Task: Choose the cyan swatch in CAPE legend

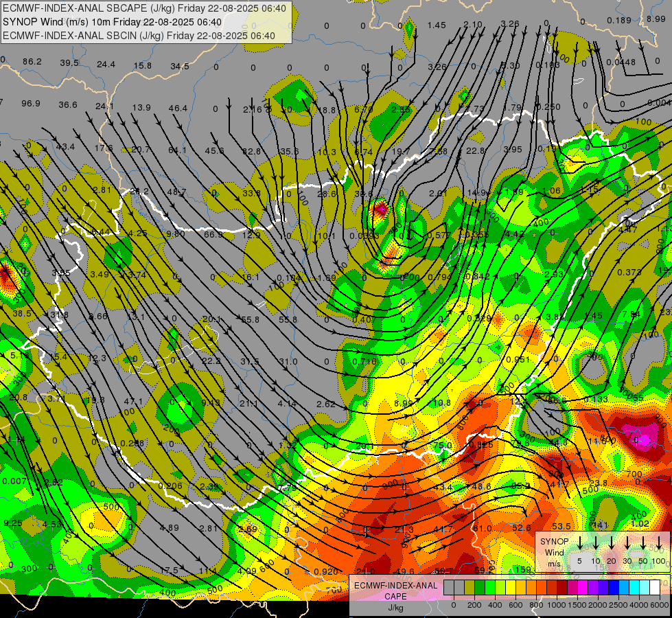Action: [634, 588]
